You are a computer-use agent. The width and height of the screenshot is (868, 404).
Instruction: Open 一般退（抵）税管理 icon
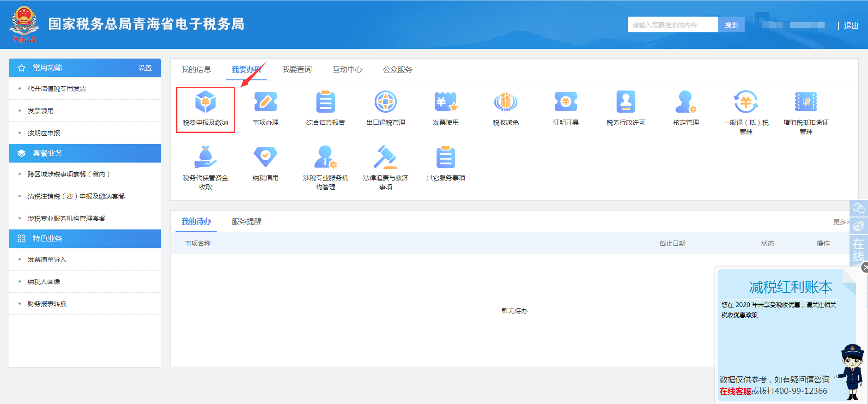[746, 102]
